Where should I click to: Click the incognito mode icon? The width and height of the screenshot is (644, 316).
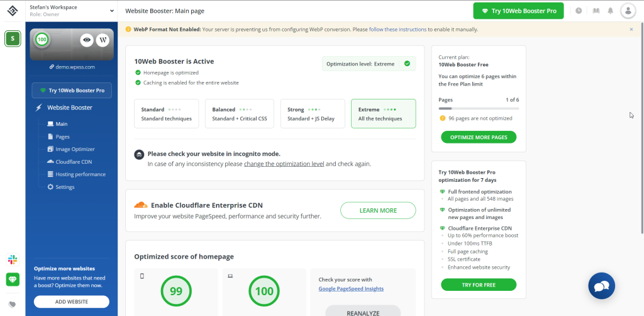[139, 154]
